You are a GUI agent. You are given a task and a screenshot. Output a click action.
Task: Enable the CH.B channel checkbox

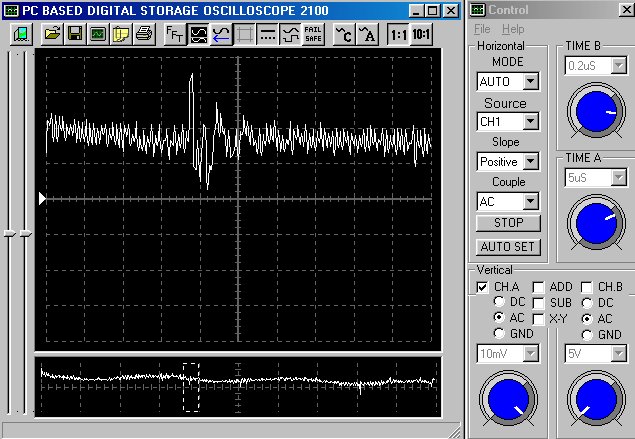[587, 287]
